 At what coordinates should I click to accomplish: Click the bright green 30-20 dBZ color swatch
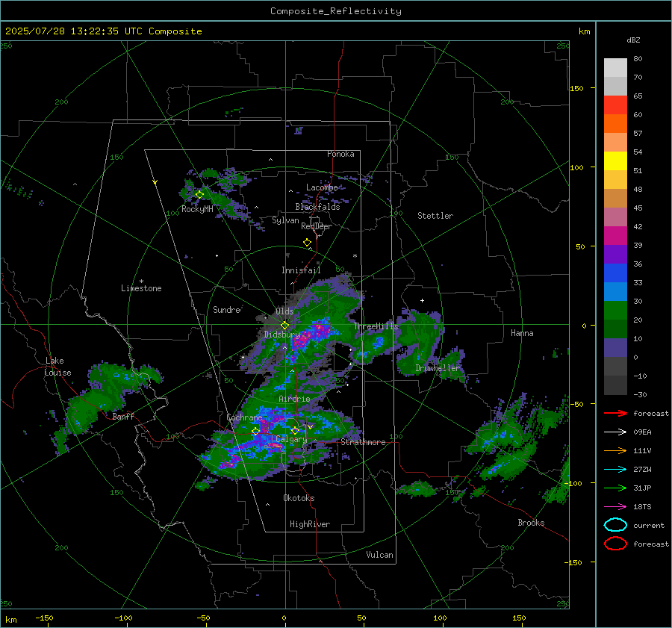(615, 311)
